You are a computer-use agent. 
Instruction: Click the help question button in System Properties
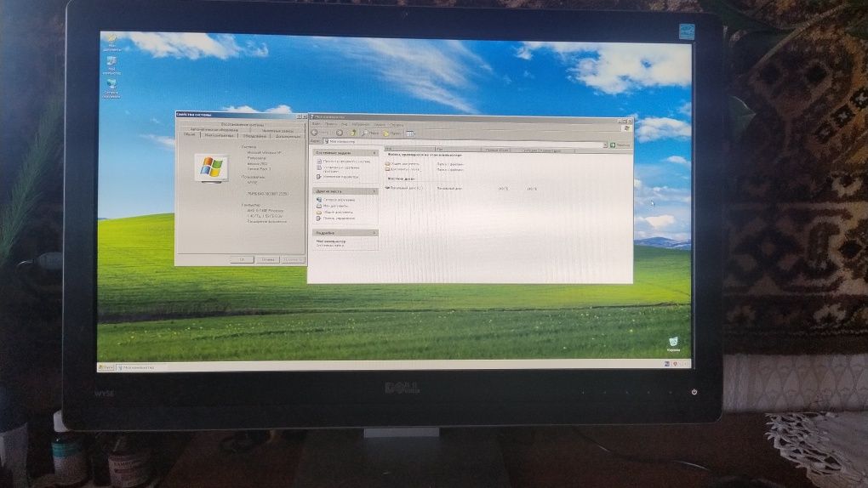pyautogui.click(x=299, y=116)
